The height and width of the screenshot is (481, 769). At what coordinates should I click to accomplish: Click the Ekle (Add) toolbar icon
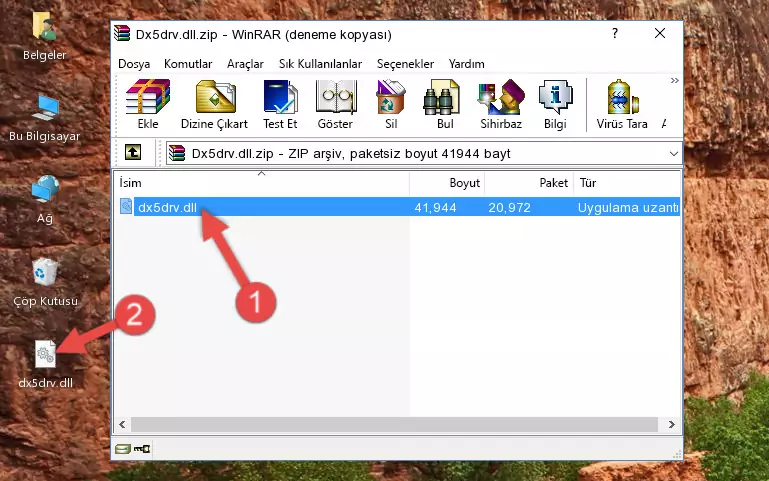point(148,97)
